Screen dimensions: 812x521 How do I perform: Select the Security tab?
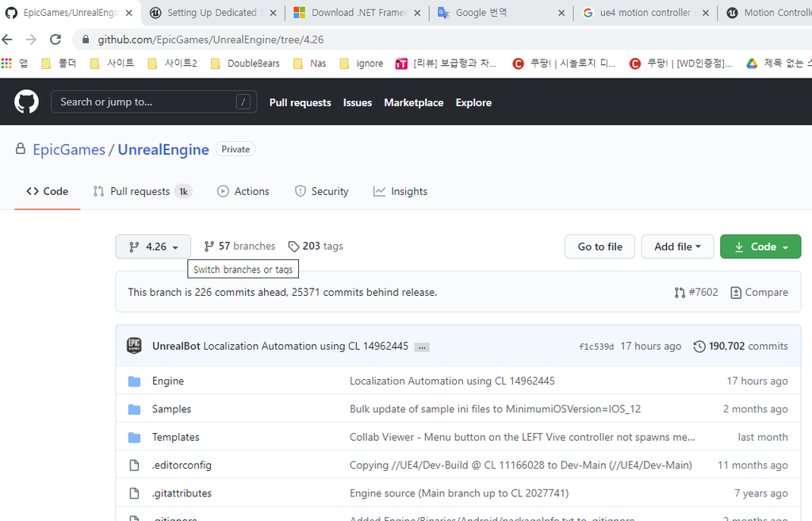click(322, 191)
